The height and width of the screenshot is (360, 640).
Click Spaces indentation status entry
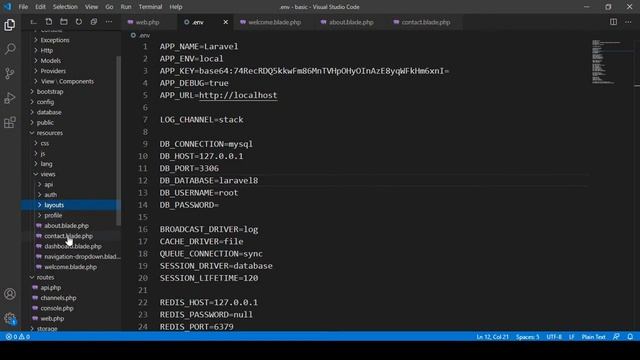527,337
